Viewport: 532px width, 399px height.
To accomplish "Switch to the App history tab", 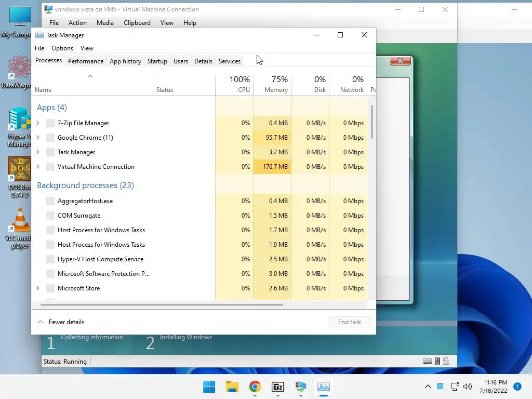I will [x=125, y=61].
